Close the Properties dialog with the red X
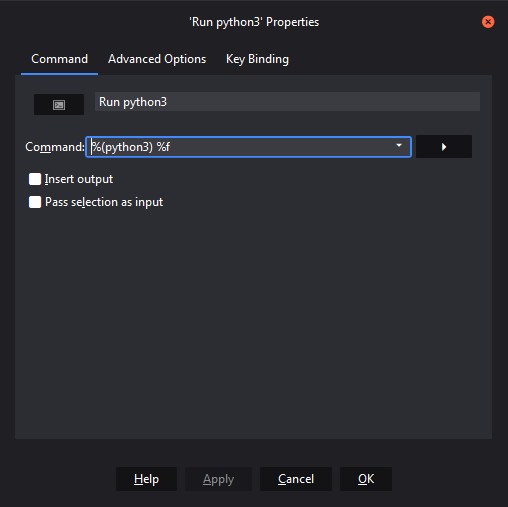The image size is (508, 507). pyautogui.click(x=488, y=22)
